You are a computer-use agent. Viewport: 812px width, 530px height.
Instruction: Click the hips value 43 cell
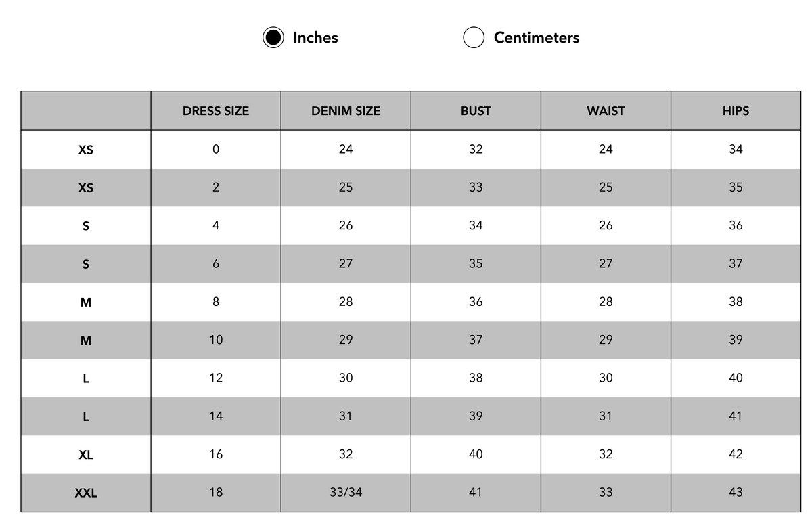click(x=736, y=493)
